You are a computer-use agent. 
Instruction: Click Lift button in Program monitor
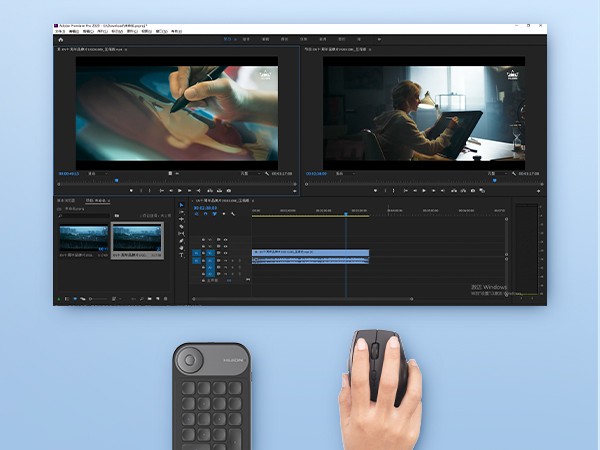click(x=454, y=191)
